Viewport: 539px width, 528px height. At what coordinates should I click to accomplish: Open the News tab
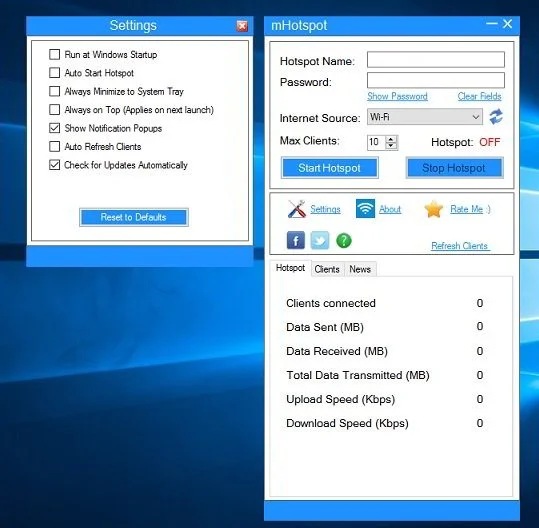360,269
